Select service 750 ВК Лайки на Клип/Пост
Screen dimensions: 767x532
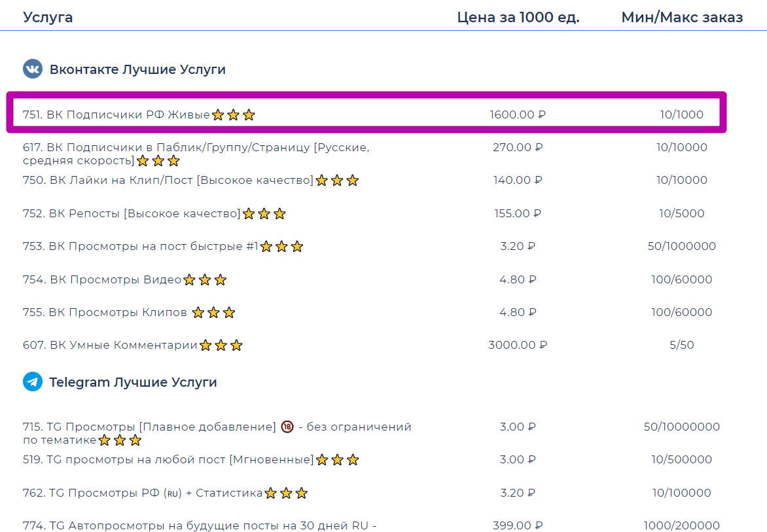[168, 181]
